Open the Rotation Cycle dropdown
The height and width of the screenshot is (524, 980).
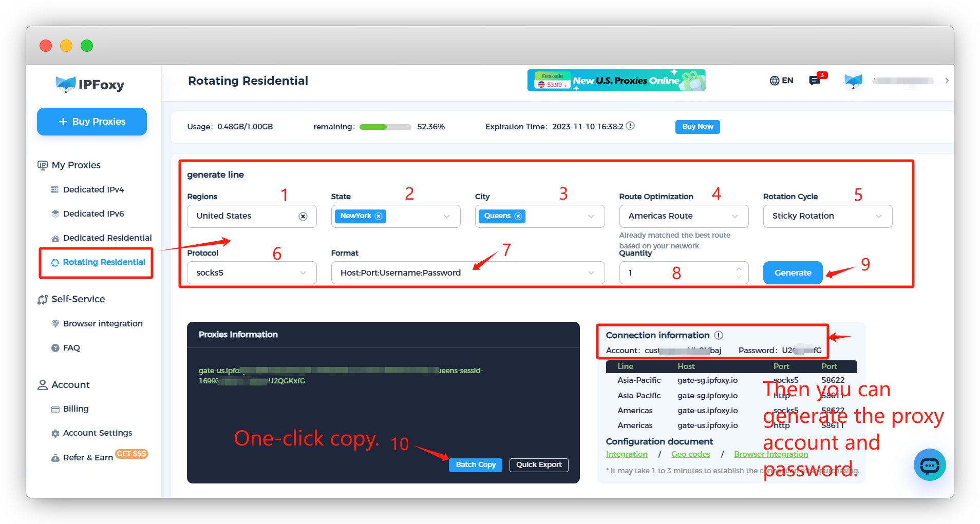click(827, 216)
